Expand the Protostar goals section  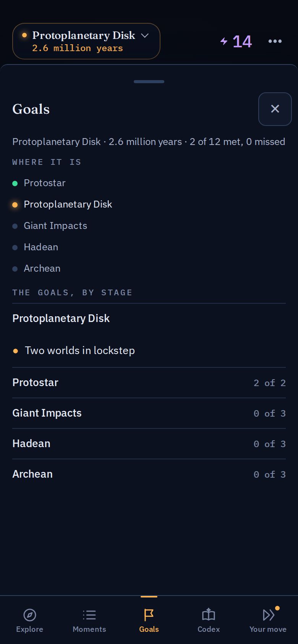[149, 383]
